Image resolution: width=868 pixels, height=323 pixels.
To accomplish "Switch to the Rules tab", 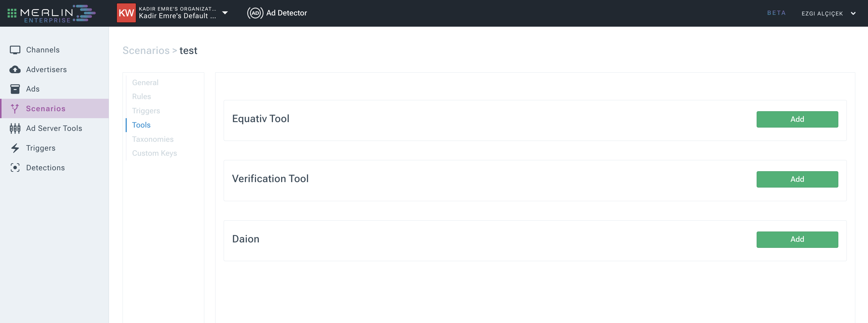I will pyautogui.click(x=141, y=97).
